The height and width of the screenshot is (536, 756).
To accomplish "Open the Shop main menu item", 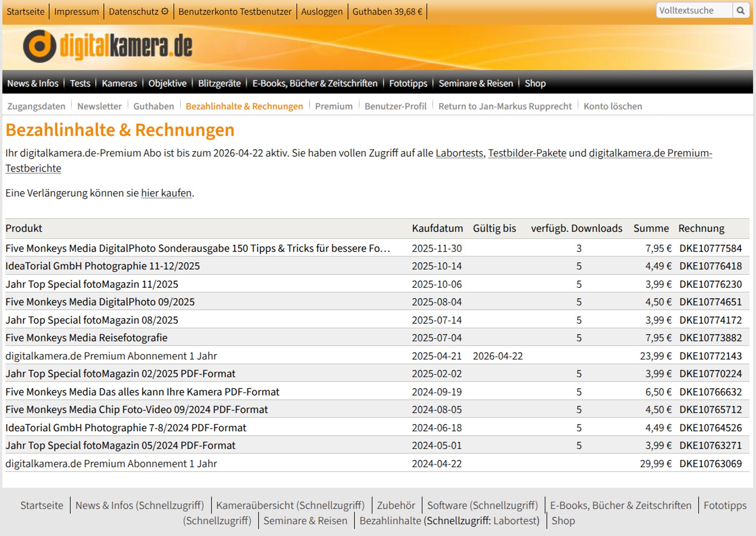I will coord(535,83).
